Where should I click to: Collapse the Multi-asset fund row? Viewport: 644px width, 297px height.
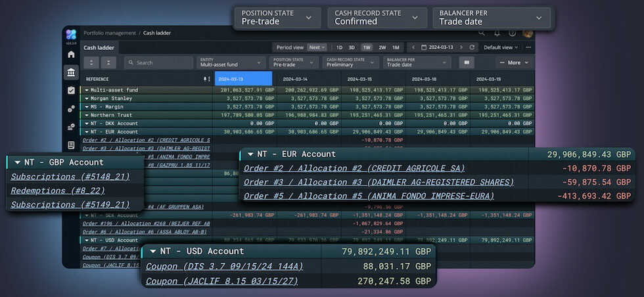click(87, 90)
